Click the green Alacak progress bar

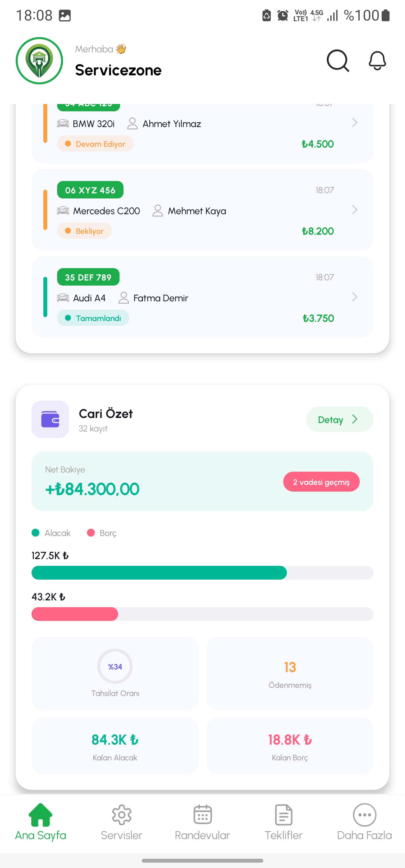159,573
